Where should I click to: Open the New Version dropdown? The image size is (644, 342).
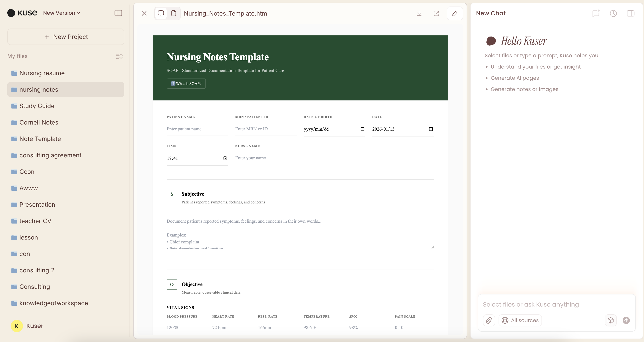click(x=62, y=13)
